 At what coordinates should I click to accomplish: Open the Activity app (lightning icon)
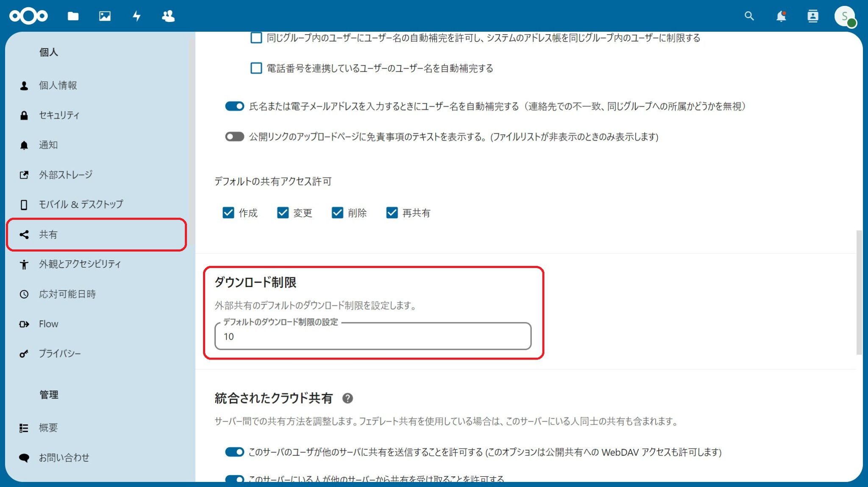point(136,16)
